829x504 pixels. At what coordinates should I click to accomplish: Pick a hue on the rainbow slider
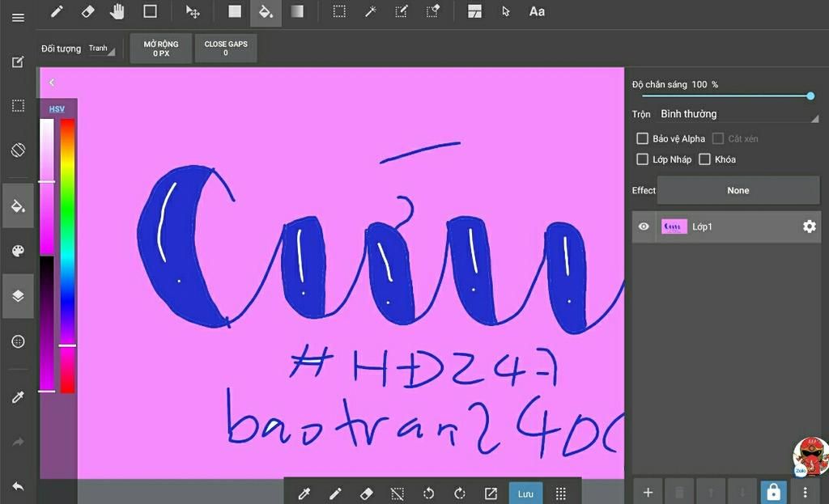click(67, 256)
